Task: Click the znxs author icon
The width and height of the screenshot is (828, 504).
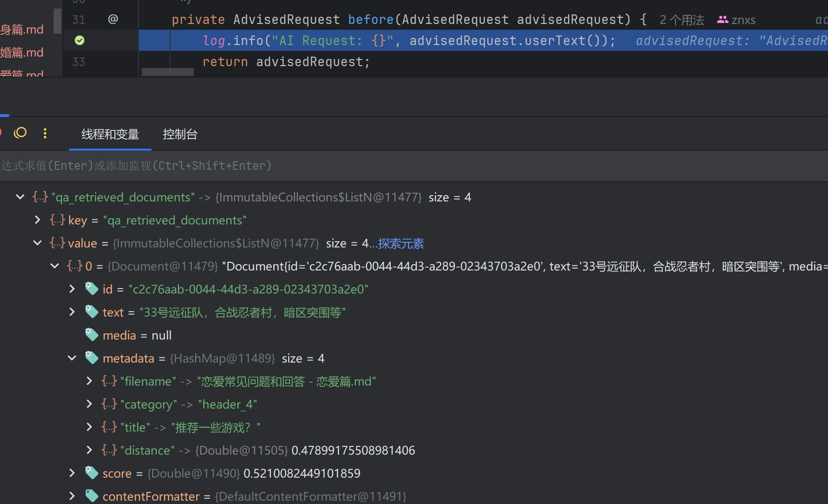Action: pos(722,20)
